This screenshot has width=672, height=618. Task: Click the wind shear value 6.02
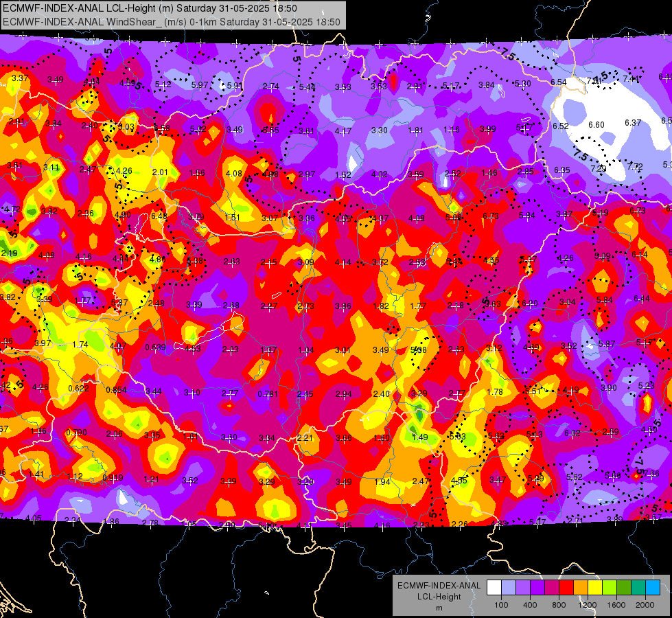[572, 433]
